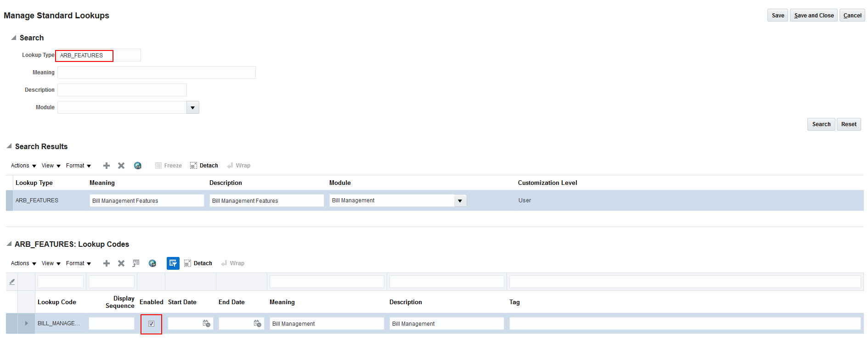Uncheck Enabled for the BILL_MANAGE lookup code
868x345 pixels.
tap(151, 324)
